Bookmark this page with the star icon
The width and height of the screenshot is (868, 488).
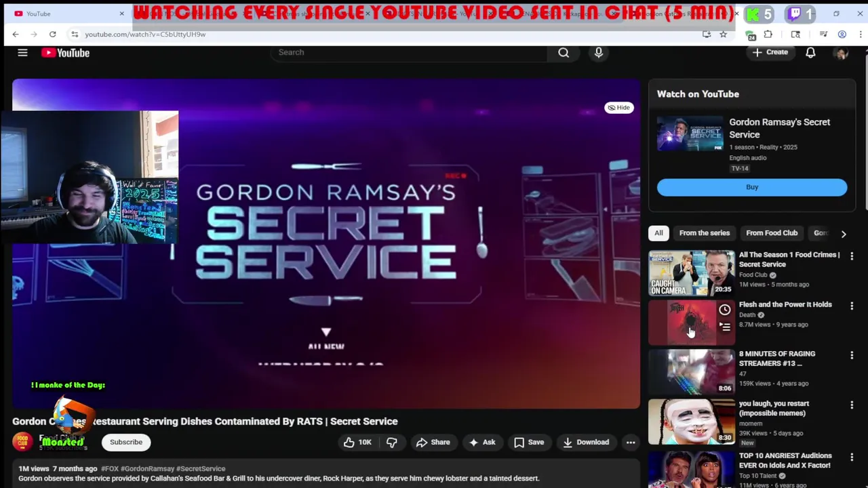[x=723, y=34]
